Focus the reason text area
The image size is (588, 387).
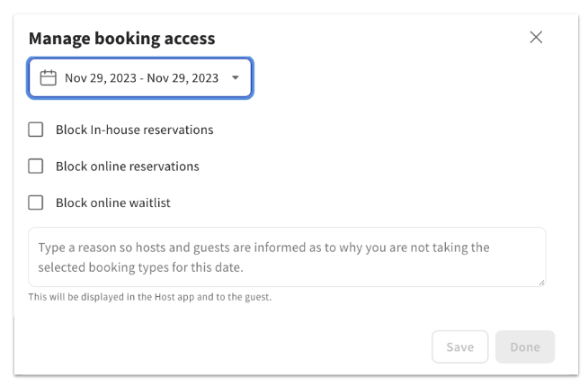pos(287,257)
